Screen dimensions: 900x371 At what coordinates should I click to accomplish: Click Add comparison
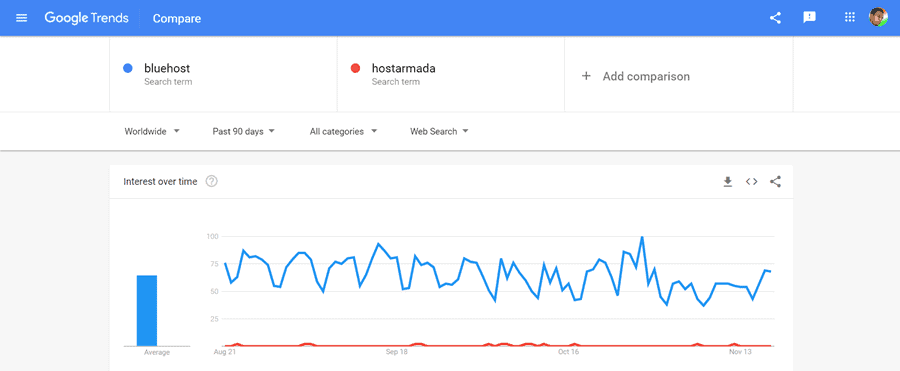[635, 76]
